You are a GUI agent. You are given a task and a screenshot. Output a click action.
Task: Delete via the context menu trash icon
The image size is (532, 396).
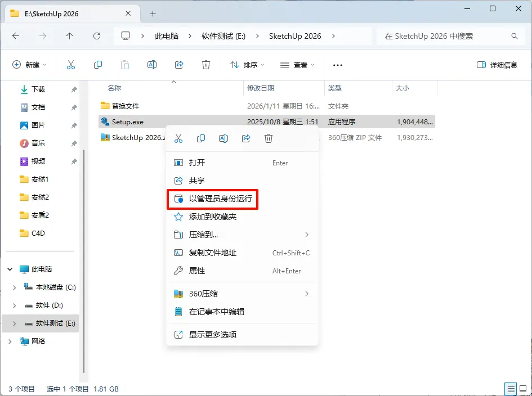269,138
